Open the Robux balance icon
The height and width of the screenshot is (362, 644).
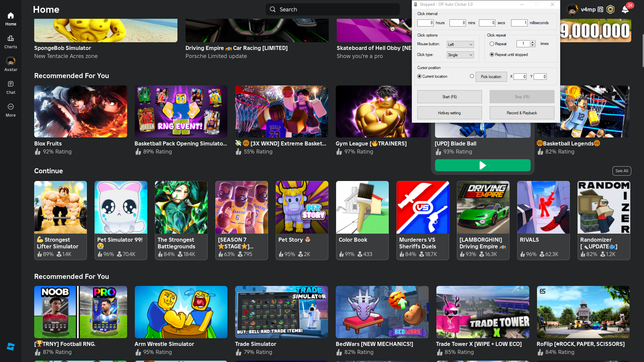610,9
